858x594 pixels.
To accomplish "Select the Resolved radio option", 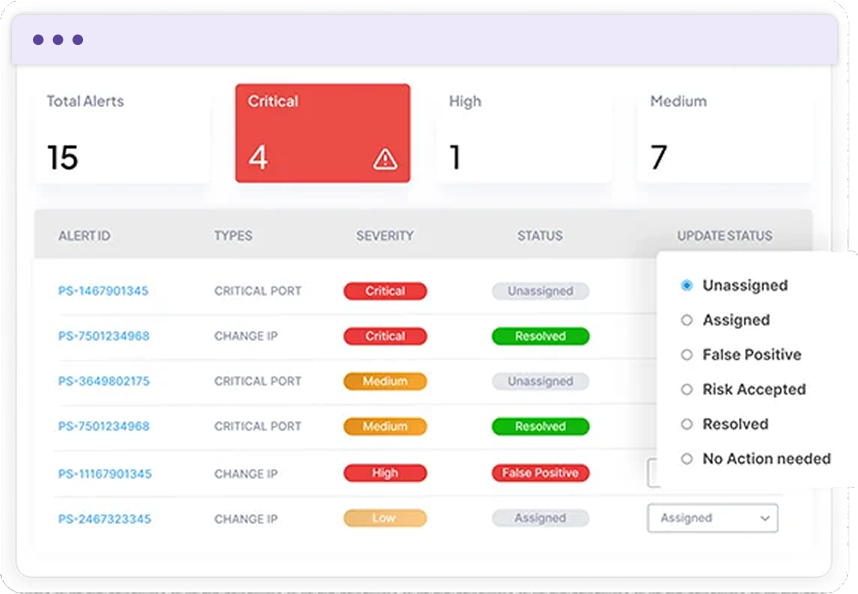I will (x=687, y=424).
